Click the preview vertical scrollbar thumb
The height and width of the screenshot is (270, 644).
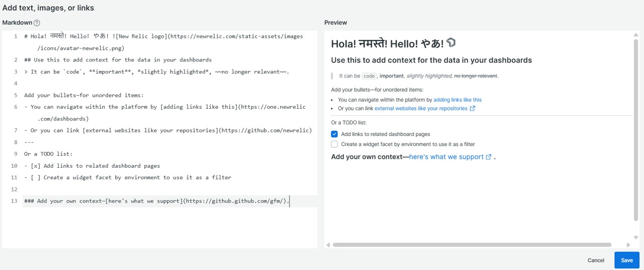(x=636, y=130)
